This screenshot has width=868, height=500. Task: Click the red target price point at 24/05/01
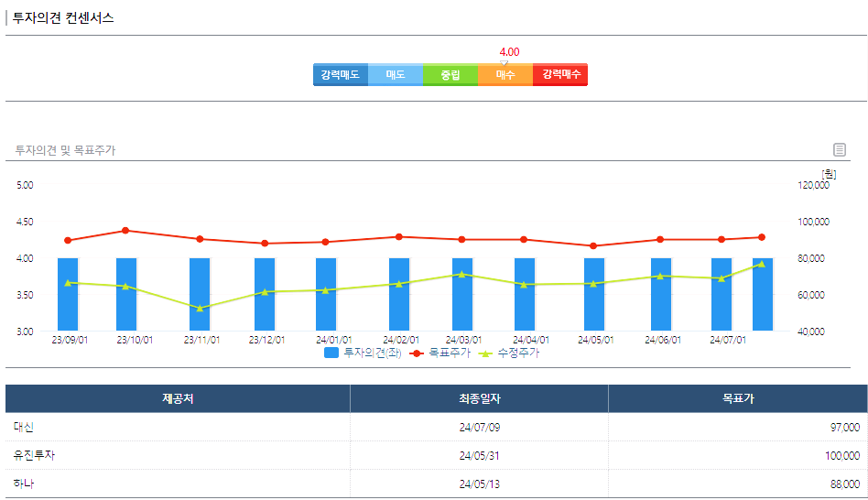pyautogui.click(x=593, y=245)
